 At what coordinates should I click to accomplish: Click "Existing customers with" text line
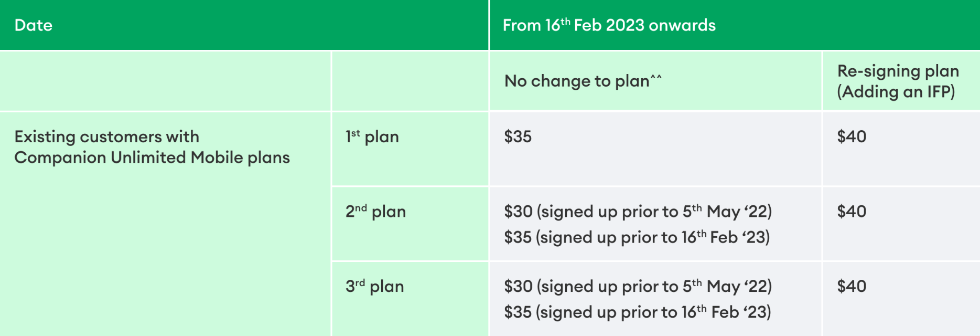[106, 136]
